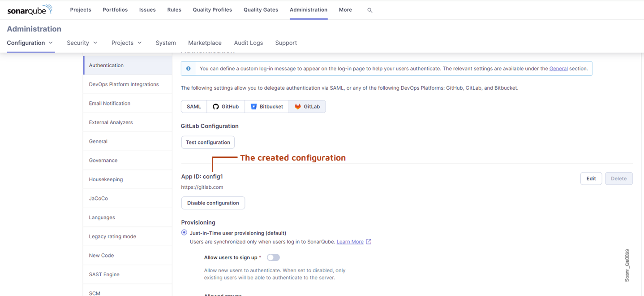Viewport: 644px width, 296px height.
Task: Click the Test configuration button
Action: [x=207, y=142]
